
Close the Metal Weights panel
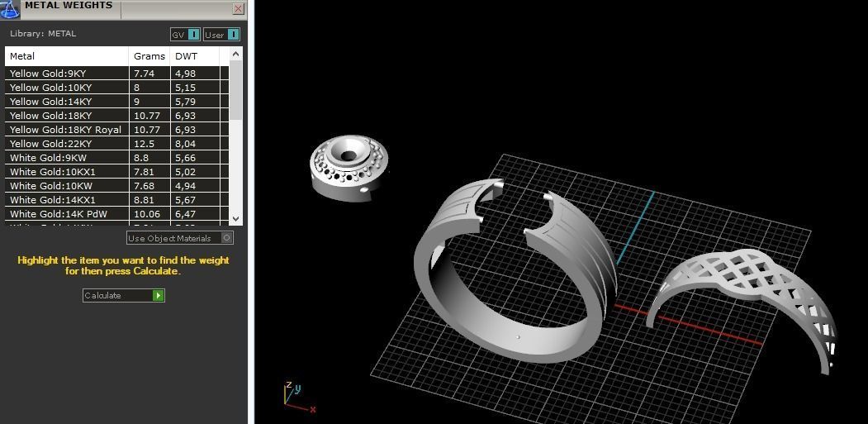click(x=239, y=8)
